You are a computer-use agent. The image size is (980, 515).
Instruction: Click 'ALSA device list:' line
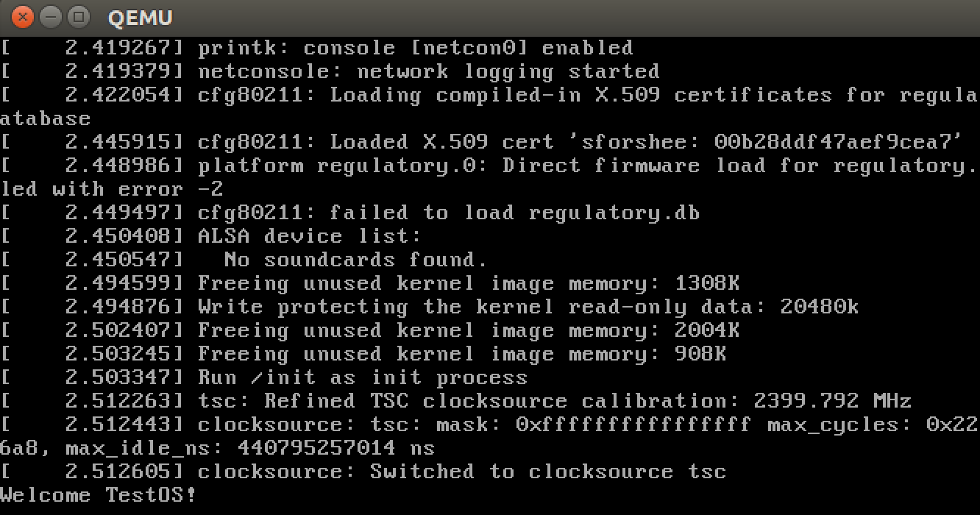tap(211, 236)
